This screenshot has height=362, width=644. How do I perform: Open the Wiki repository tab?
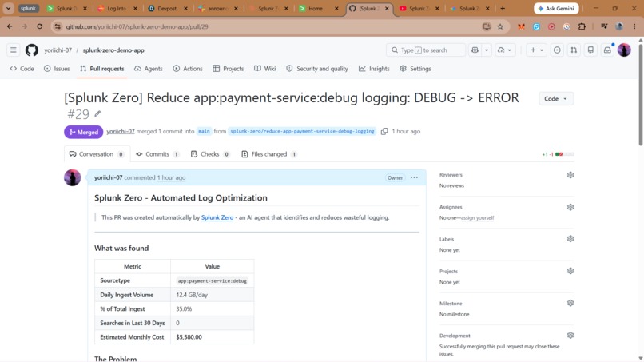click(265, 69)
